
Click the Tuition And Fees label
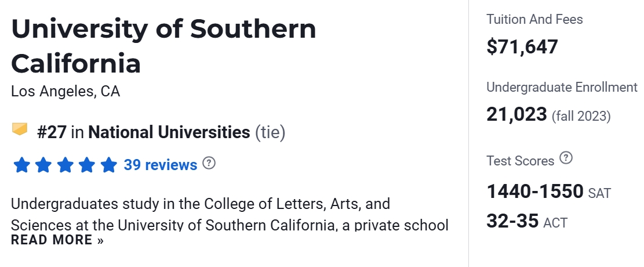[534, 19]
